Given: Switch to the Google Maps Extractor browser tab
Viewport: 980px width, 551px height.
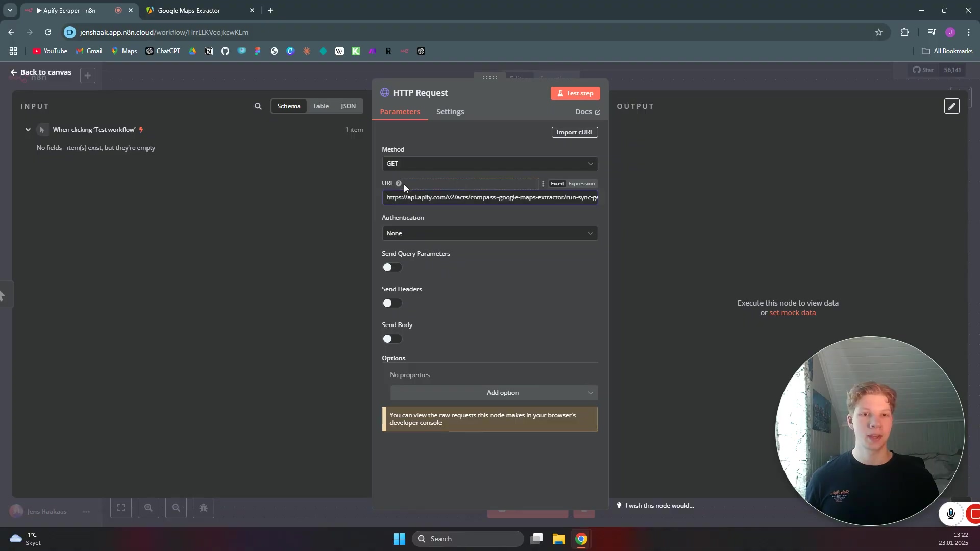Looking at the screenshot, I should (x=199, y=10).
